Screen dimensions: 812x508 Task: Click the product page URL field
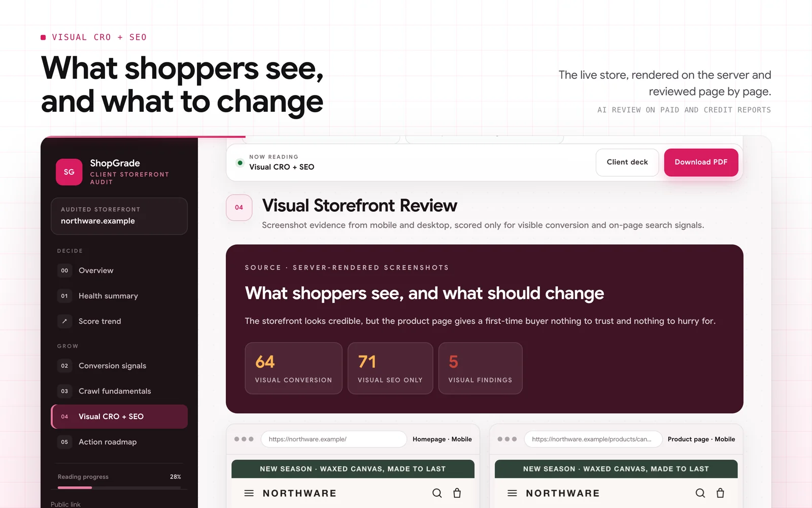pos(593,439)
